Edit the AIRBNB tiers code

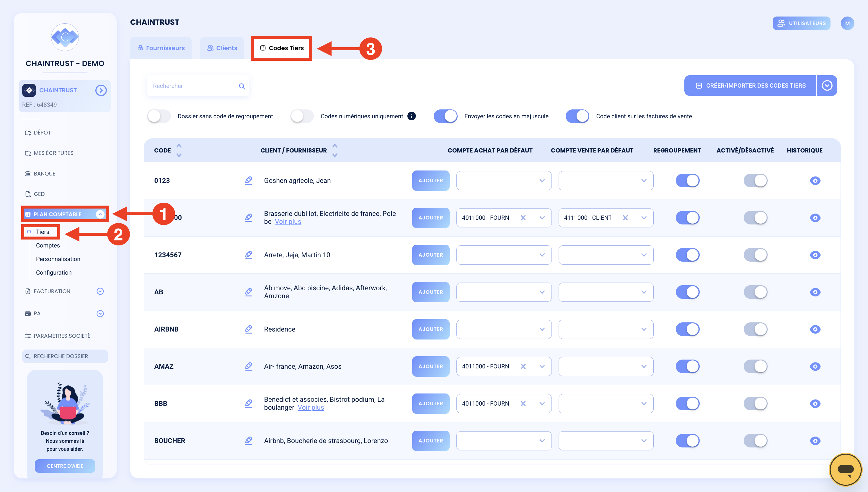(249, 329)
